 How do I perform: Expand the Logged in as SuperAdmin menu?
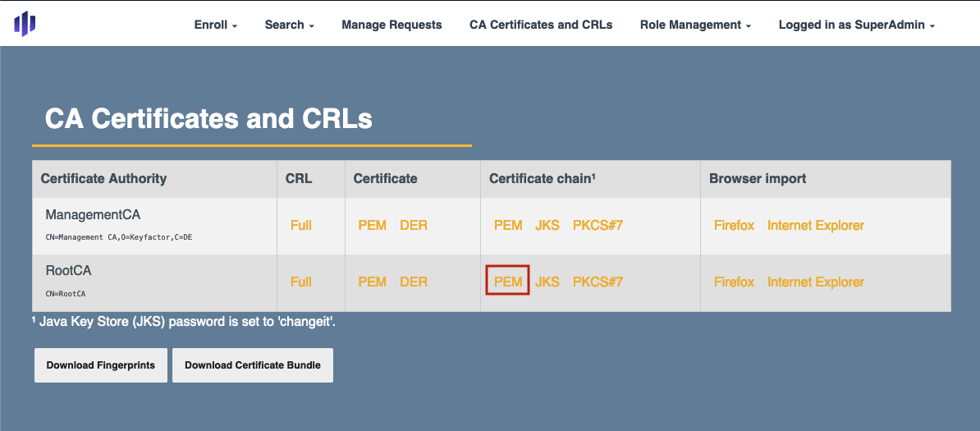856,25
